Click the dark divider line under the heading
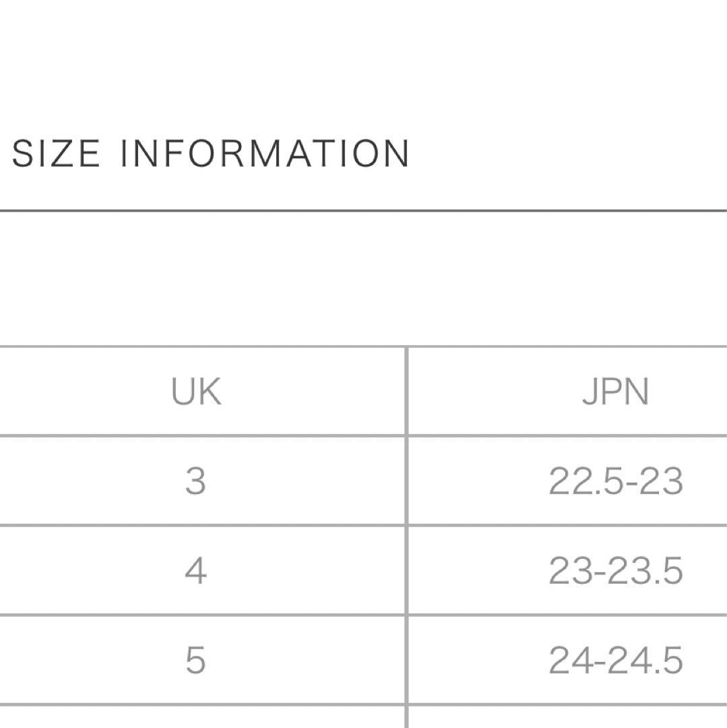727x728 pixels. pos(363,211)
